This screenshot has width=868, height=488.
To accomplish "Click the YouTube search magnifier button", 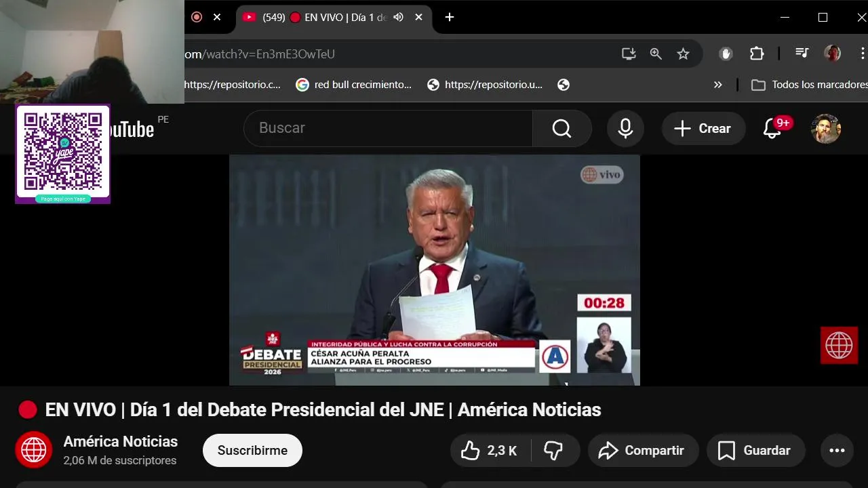I will 561,128.
